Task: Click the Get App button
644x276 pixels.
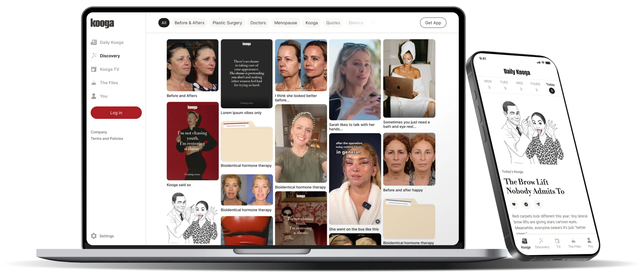Action: click(x=433, y=23)
